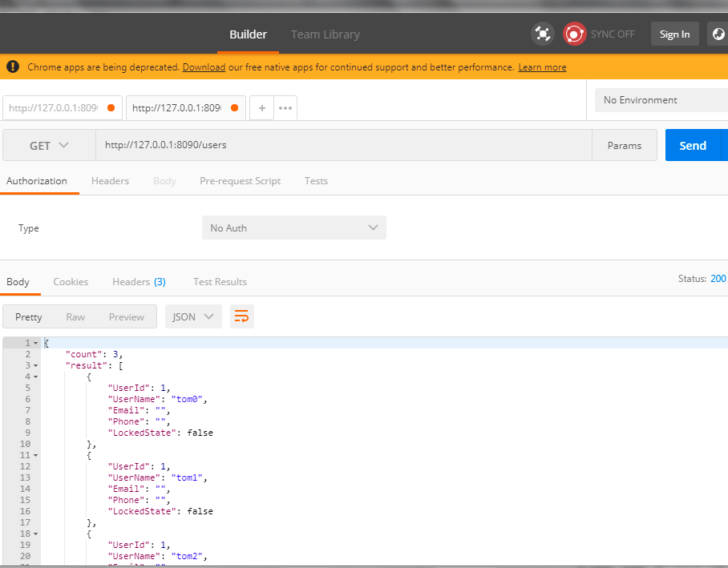728x568 pixels.
Task: Collapse second user object at line 11
Action: click(36, 456)
